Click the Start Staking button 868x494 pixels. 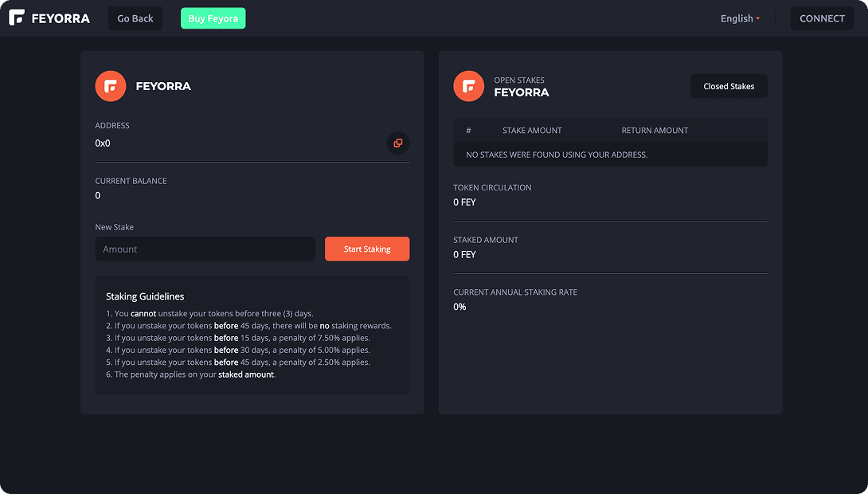[367, 249]
